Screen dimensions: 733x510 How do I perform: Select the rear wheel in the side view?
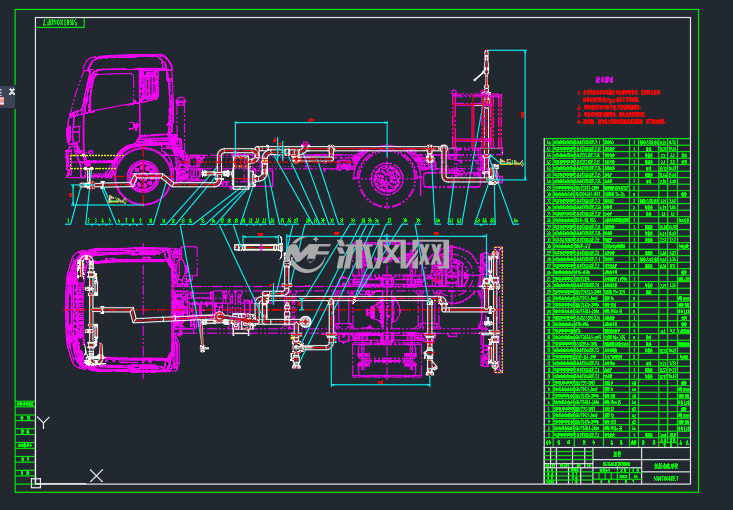tap(387, 179)
